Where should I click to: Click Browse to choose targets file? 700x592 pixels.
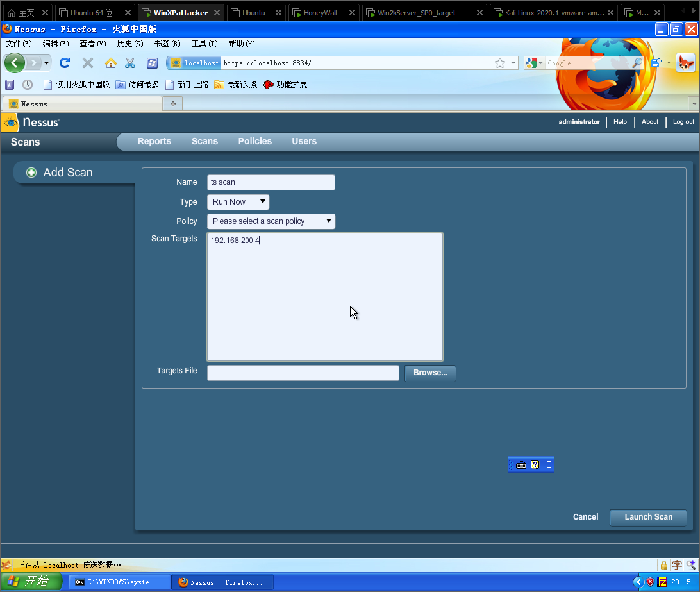[430, 373]
